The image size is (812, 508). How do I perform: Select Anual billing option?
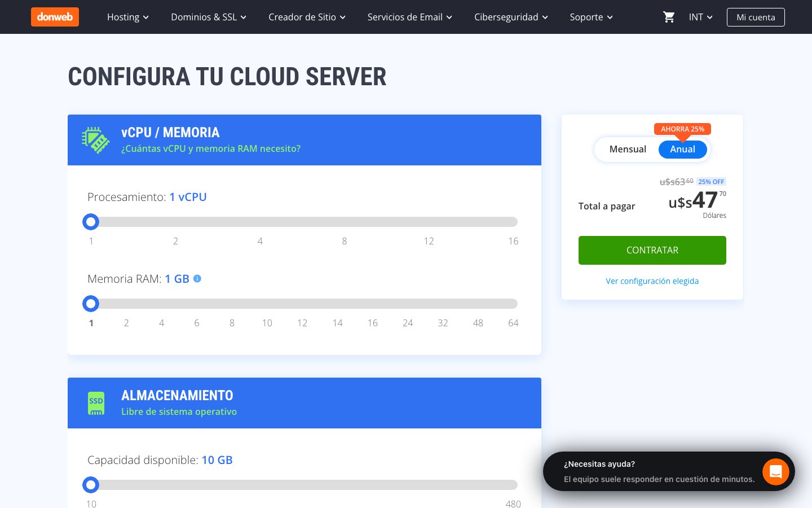[682, 149]
